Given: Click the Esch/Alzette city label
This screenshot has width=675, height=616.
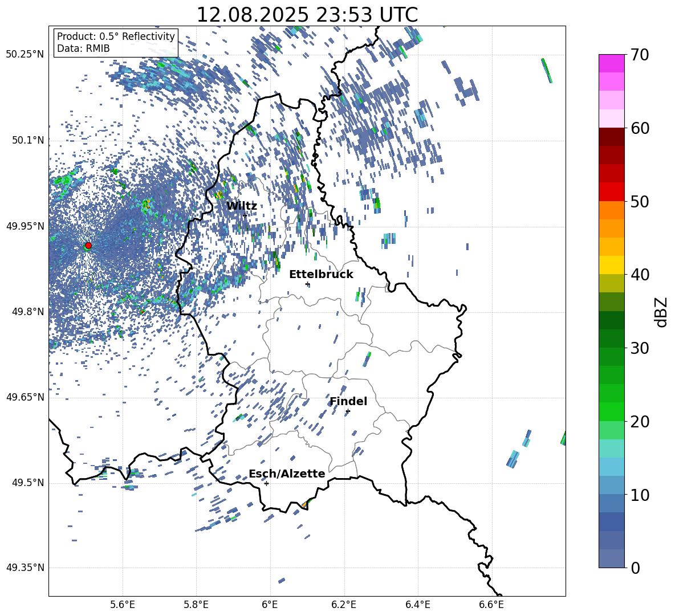Looking at the screenshot, I should [x=287, y=474].
